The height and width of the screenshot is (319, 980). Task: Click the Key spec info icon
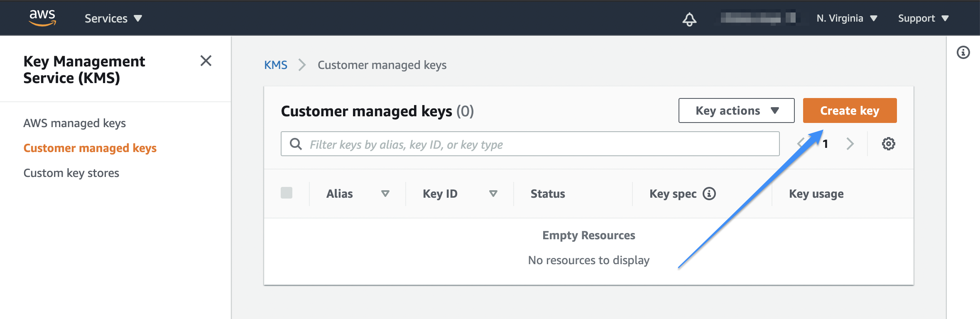[x=709, y=194]
